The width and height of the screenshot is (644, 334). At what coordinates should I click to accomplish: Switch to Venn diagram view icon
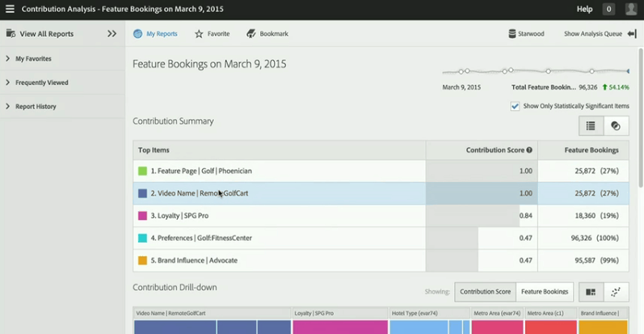[x=616, y=125]
